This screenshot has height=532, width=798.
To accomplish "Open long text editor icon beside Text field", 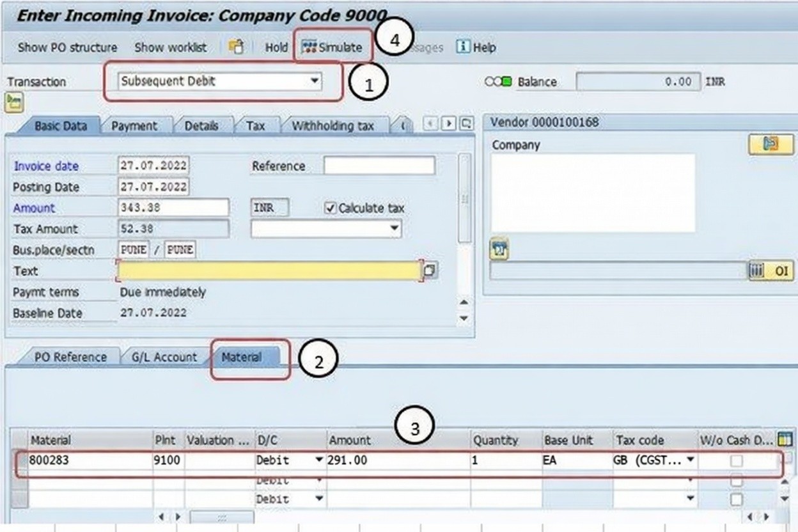I will tap(430, 271).
